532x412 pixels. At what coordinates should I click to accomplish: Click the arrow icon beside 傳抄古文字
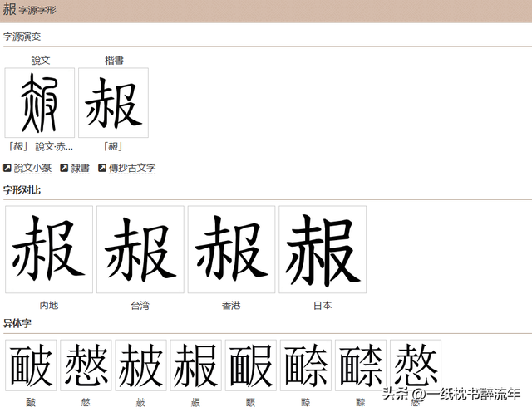102,168
